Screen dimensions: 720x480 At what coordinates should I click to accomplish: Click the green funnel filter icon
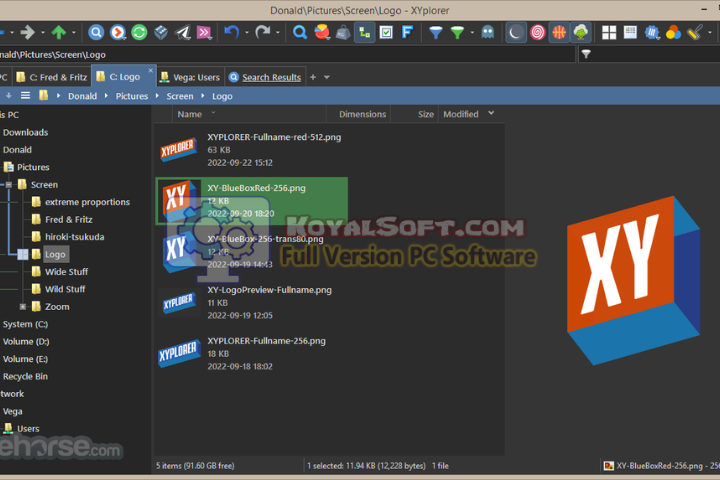click(457, 32)
